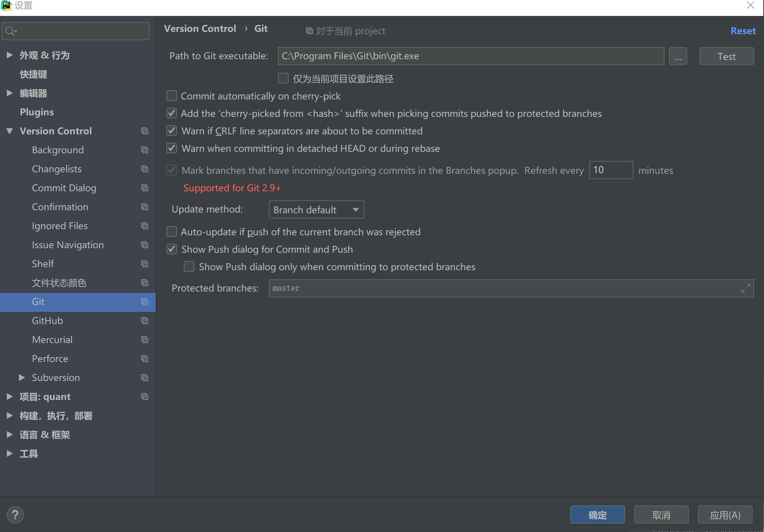Select Ignored Files in the sidebar

(x=60, y=226)
